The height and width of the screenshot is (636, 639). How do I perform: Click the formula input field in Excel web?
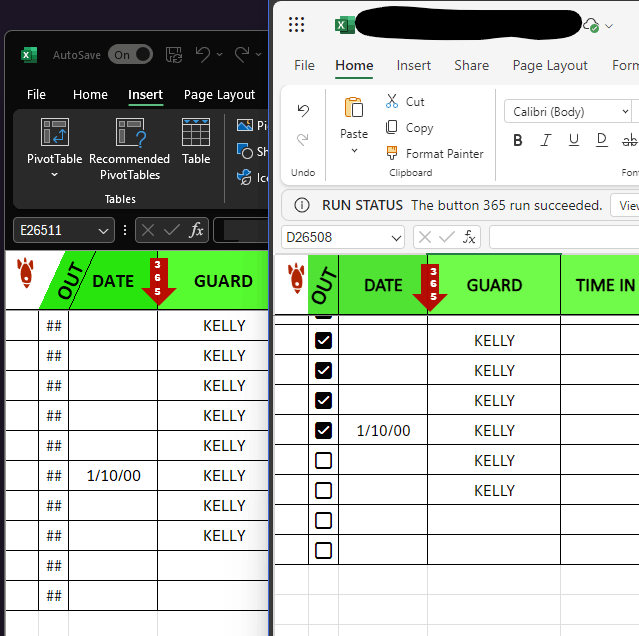click(x=564, y=237)
